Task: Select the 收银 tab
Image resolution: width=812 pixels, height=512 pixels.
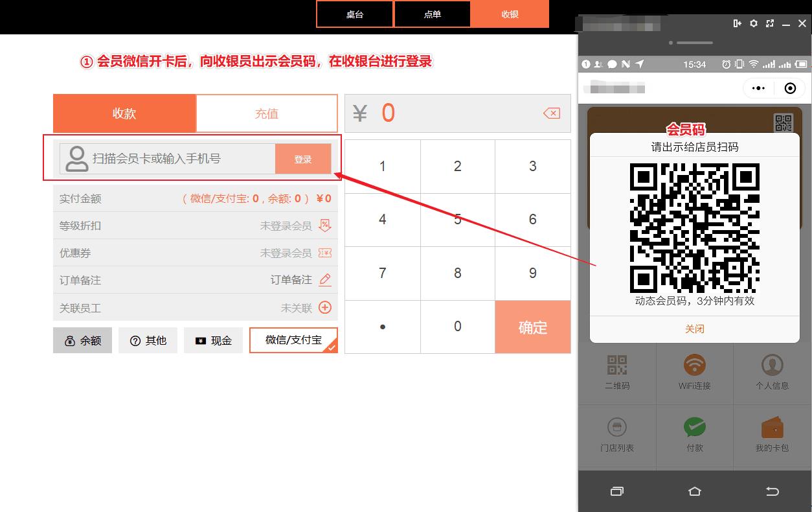Action: (x=510, y=14)
